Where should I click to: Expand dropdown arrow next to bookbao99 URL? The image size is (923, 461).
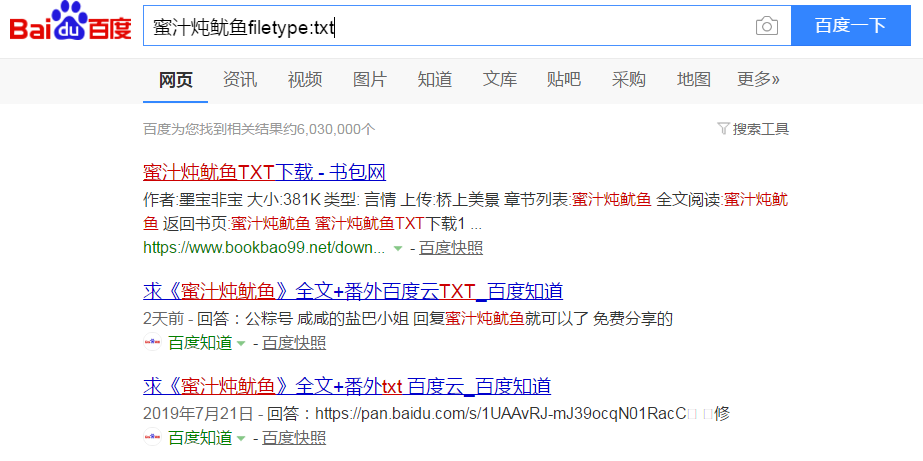click(x=398, y=248)
